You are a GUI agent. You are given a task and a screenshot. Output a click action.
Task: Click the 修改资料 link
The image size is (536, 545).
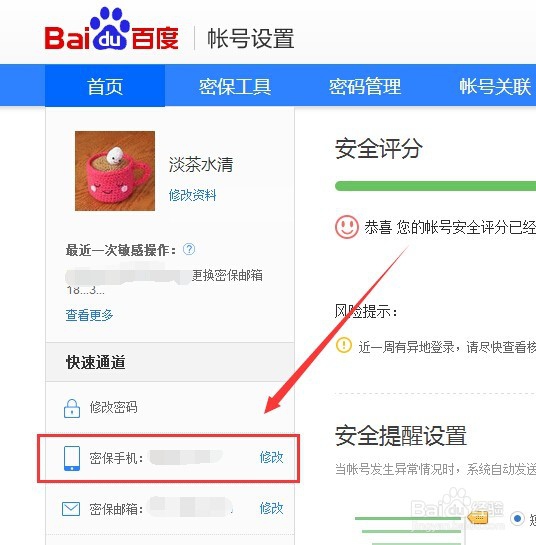(192, 195)
